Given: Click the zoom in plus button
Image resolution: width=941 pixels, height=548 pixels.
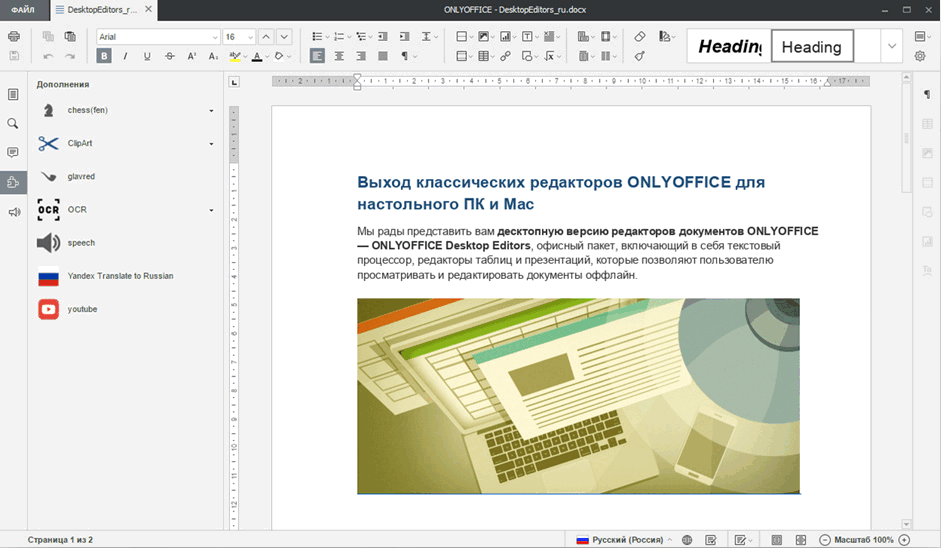Looking at the screenshot, I should [904, 540].
